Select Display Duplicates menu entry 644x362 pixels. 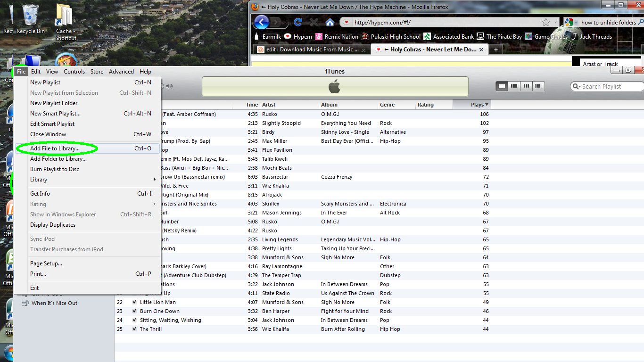tap(88, 225)
